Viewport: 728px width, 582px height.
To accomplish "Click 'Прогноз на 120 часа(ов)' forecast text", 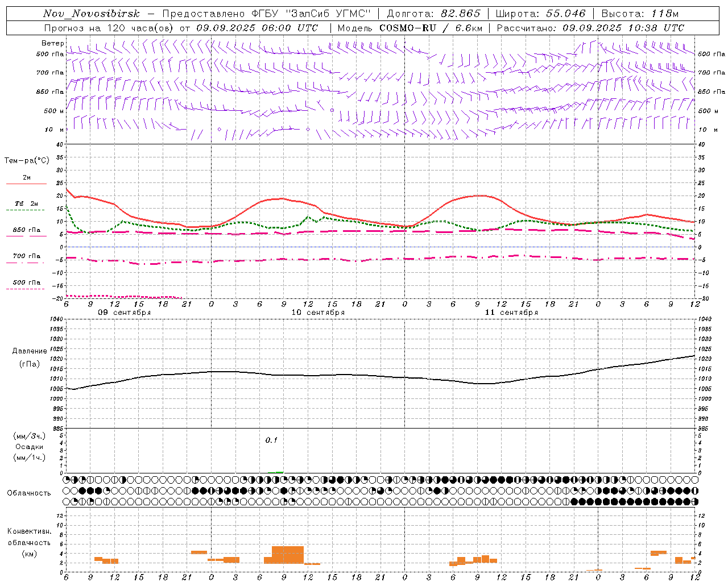I will click(109, 28).
